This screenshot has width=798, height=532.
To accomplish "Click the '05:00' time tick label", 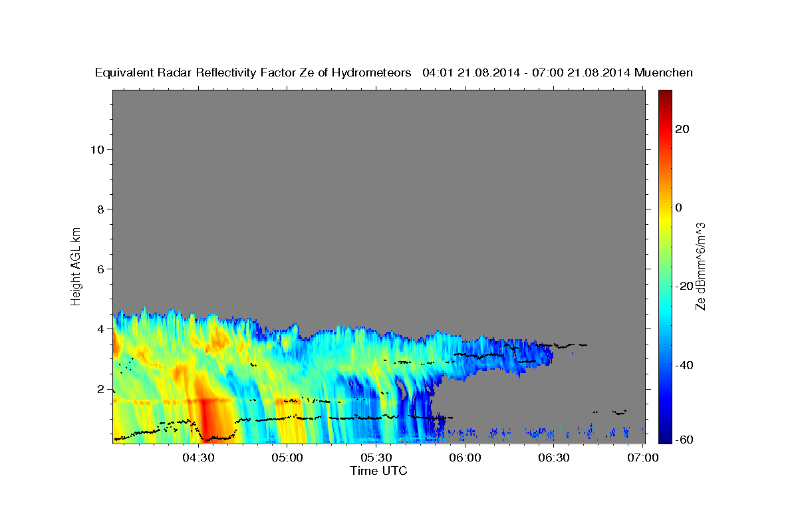I will 287,458.
